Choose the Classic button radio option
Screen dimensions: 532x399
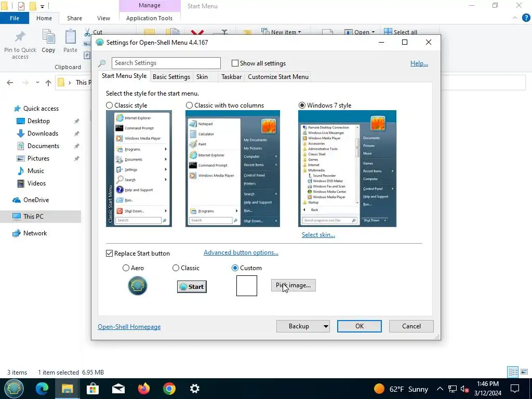pyautogui.click(x=176, y=268)
